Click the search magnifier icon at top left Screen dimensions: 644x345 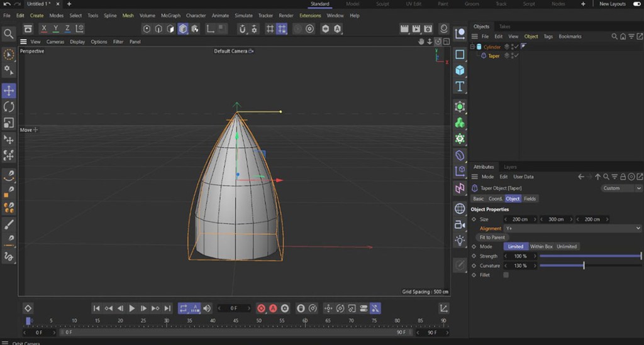point(9,33)
